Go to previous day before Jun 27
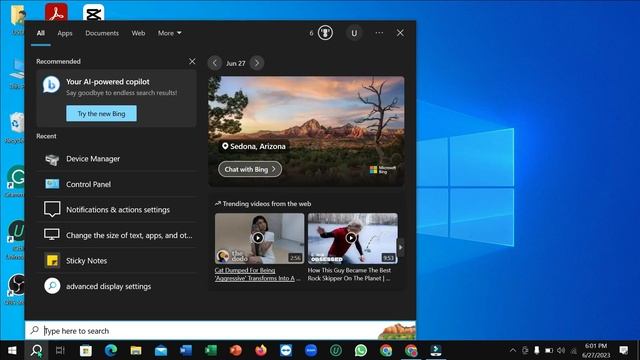The width and height of the screenshot is (640, 360). tap(215, 63)
